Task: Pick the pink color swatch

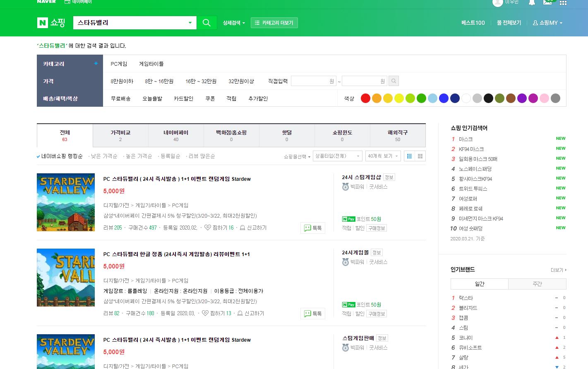Action: (544, 98)
